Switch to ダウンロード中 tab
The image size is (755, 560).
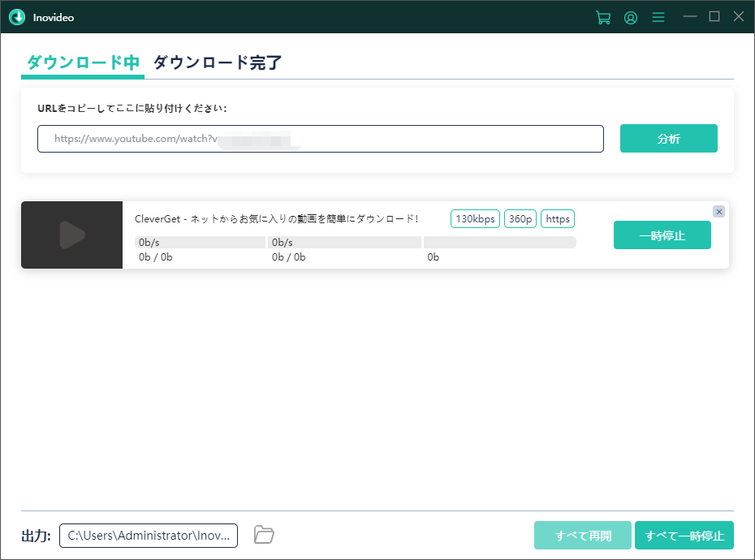(x=83, y=62)
